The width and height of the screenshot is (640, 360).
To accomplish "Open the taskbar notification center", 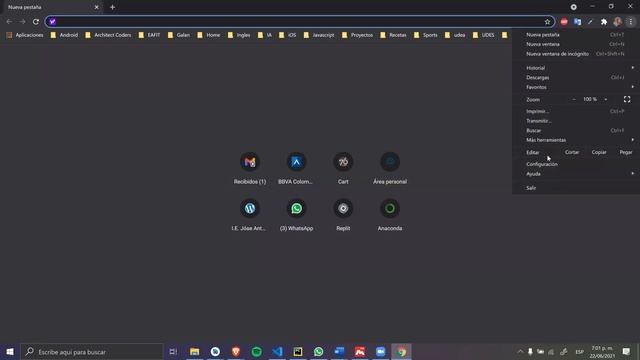I will [x=626, y=351].
